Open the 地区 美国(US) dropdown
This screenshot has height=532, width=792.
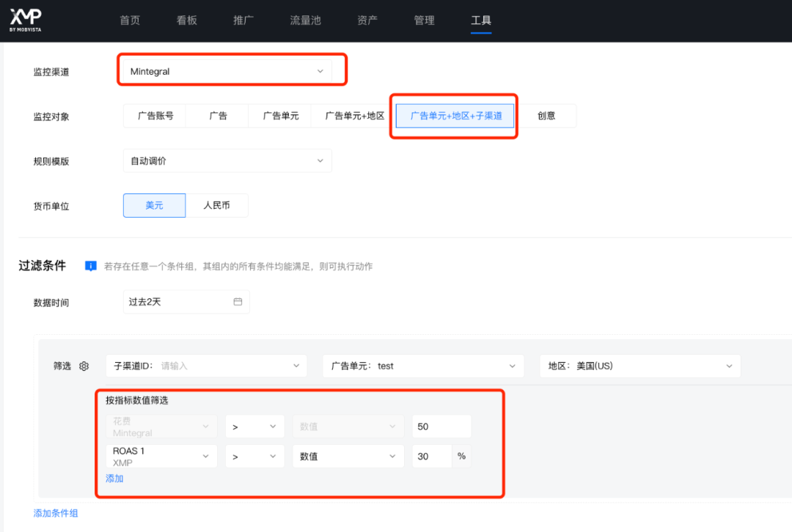(639, 366)
